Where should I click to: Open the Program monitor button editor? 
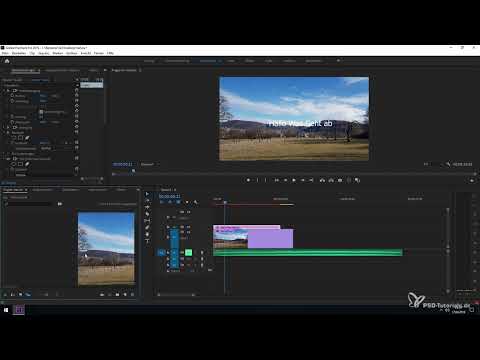(x=472, y=180)
